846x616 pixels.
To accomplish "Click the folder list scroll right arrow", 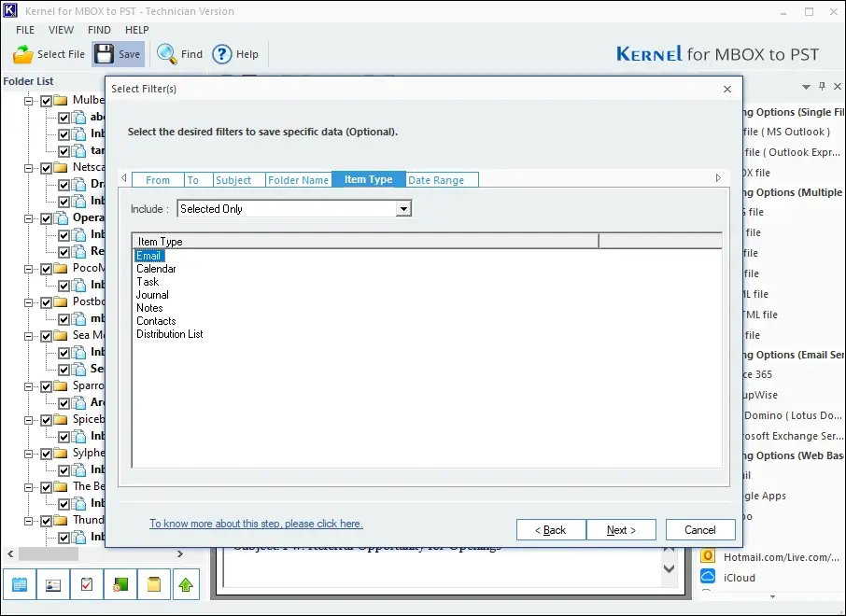I will [180, 553].
